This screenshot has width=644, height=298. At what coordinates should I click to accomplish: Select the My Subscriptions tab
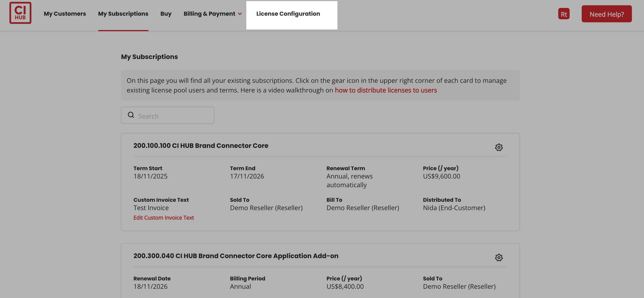tap(123, 14)
